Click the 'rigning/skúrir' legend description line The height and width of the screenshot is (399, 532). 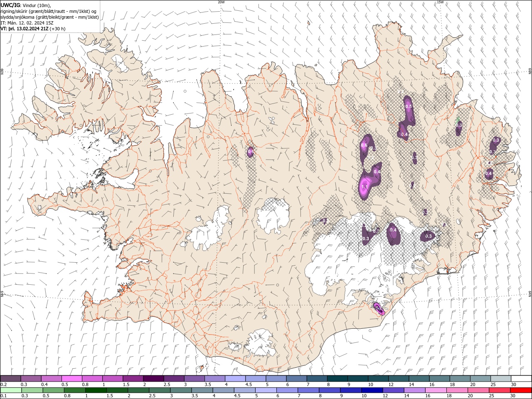click(49, 11)
